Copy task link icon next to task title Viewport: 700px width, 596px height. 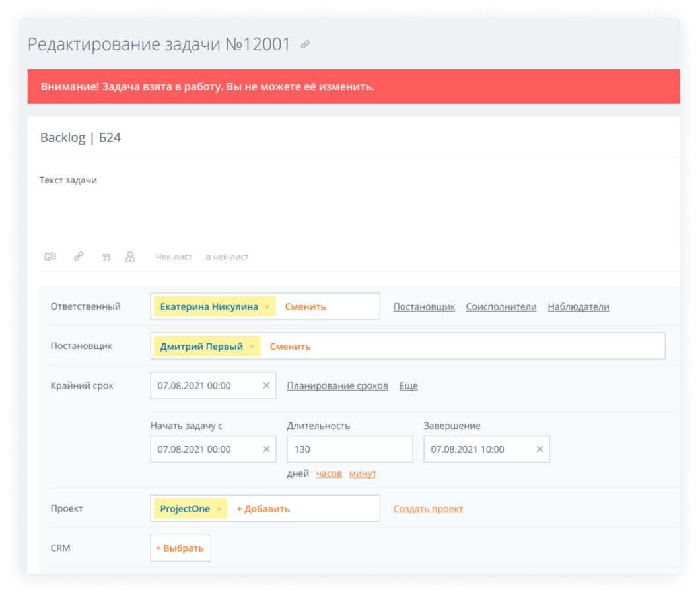(x=305, y=45)
